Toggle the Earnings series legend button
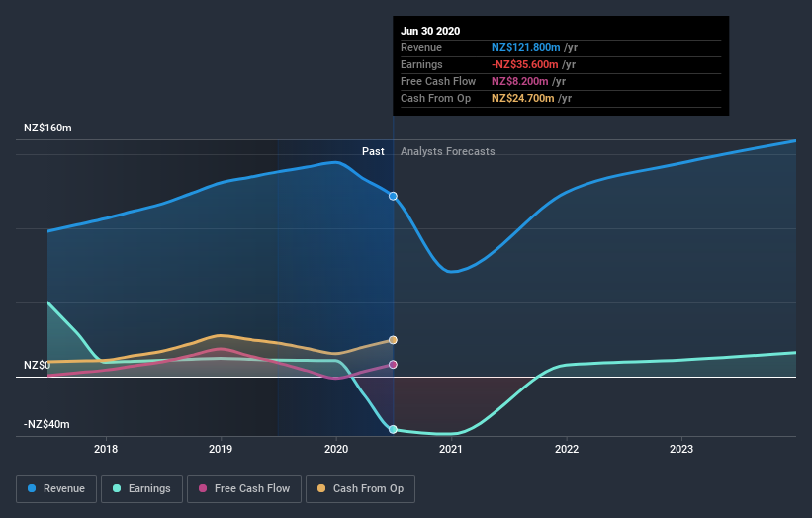This screenshot has width=812, height=518. [x=141, y=489]
